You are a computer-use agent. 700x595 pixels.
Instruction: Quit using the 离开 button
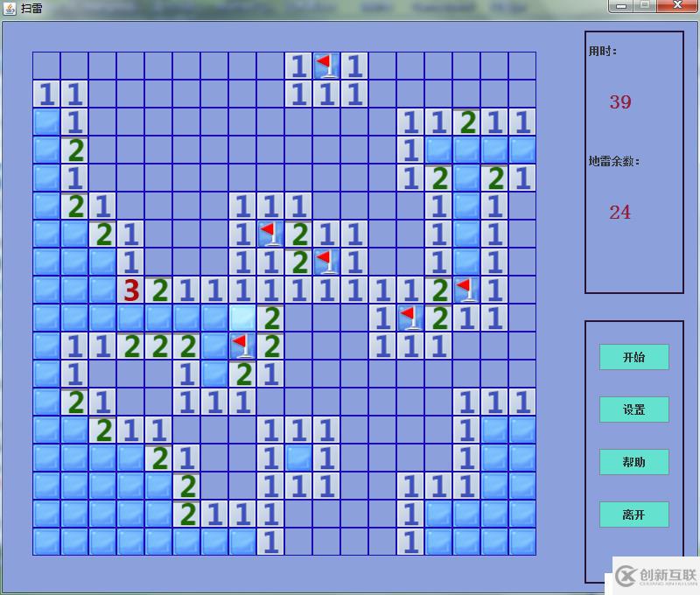633,514
